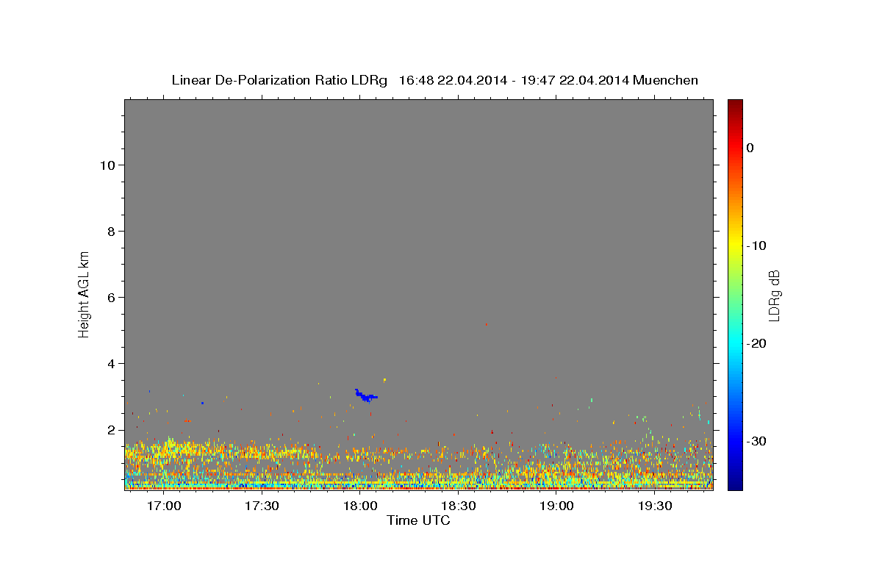Click the blue cloud feature near 18:00

click(x=365, y=396)
